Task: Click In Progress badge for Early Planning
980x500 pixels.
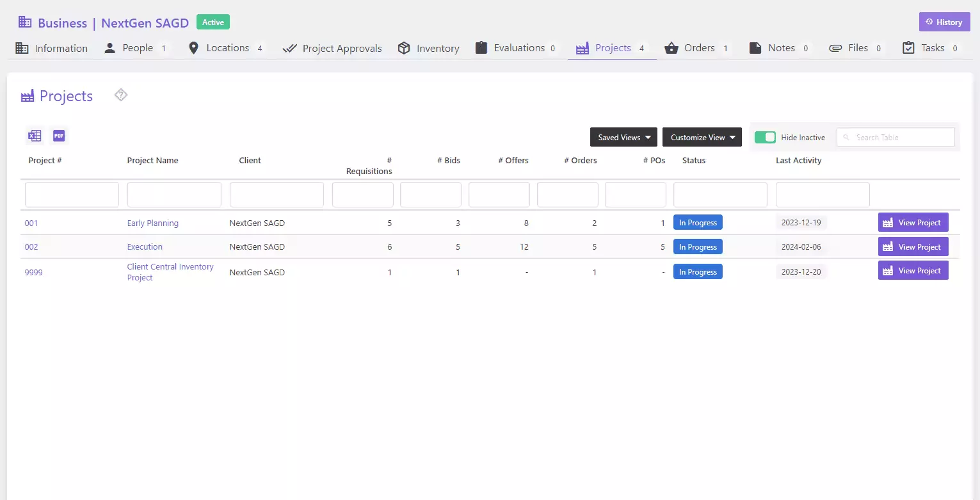Action: coord(698,222)
